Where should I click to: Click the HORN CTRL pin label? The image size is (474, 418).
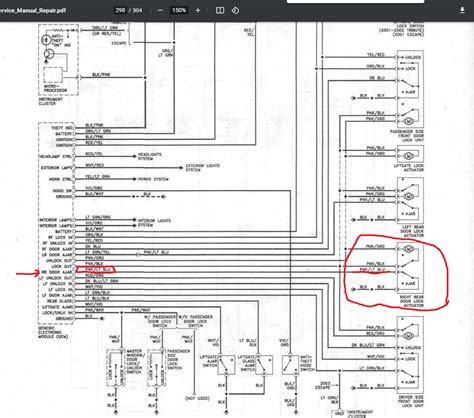[x=60, y=179]
